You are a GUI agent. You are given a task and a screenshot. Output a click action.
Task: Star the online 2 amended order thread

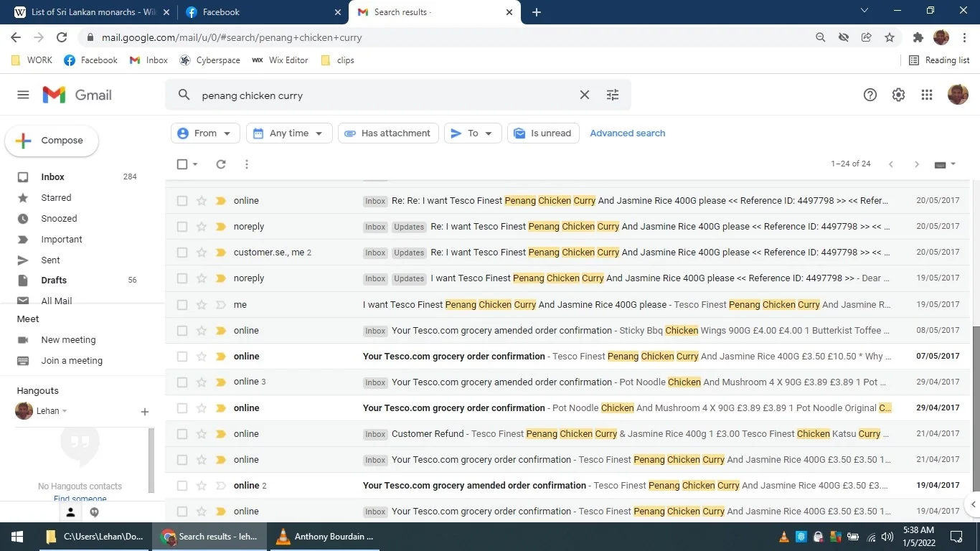202,486
